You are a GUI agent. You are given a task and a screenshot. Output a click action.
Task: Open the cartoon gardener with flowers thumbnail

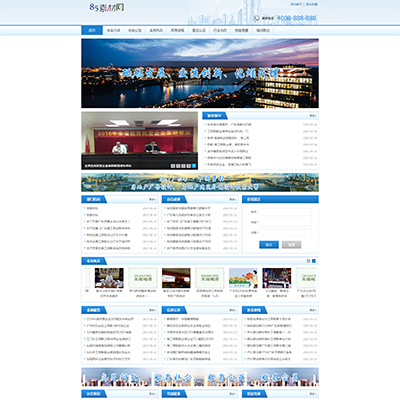(x=243, y=278)
